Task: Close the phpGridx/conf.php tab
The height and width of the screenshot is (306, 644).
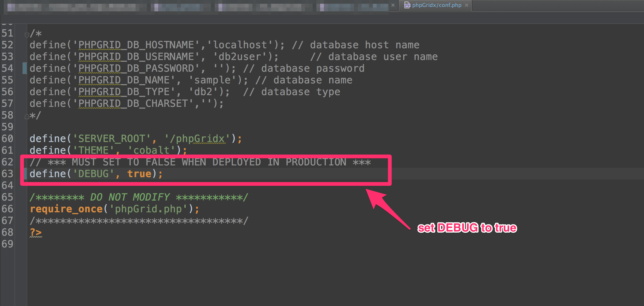Action: pyautogui.click(x=466, y=5)
